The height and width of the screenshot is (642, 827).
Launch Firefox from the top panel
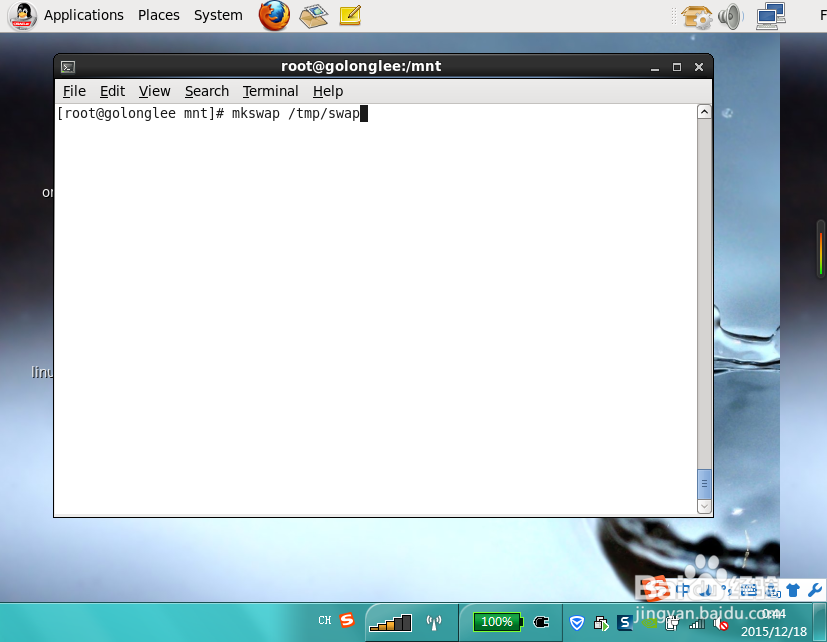273,16
